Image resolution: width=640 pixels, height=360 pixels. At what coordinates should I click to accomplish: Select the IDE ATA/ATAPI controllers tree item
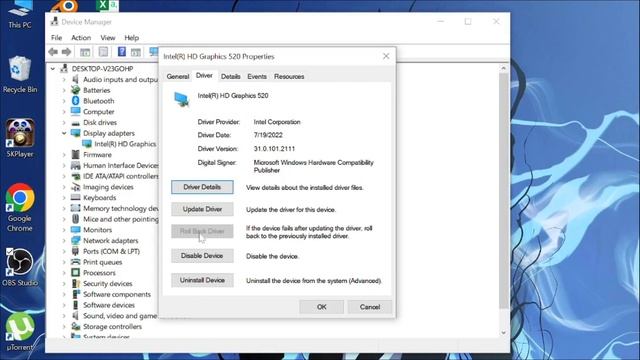[x=120, y=176]
